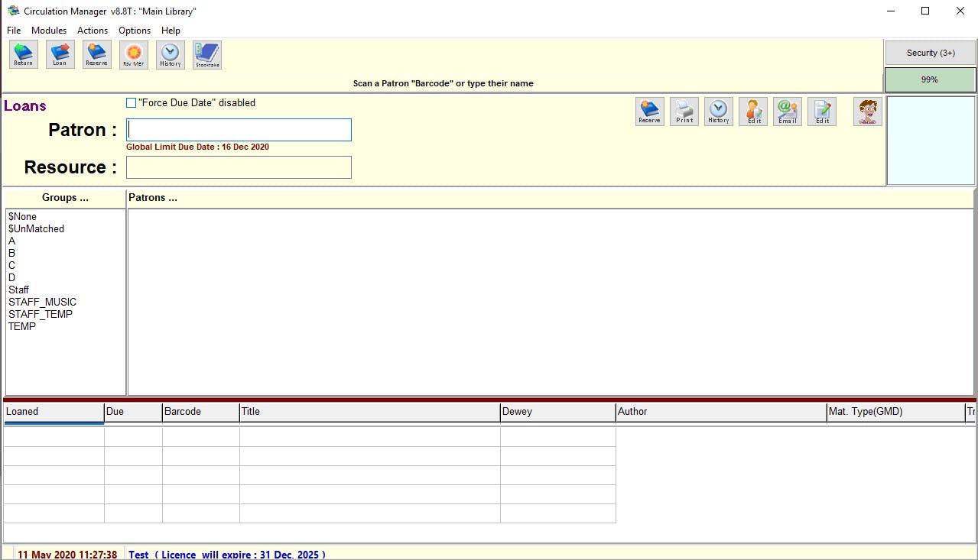The width and height of the screenshot is (978, 560).
Task: Click the licence expiry status bar text
Action: click(x=227, y=555)
